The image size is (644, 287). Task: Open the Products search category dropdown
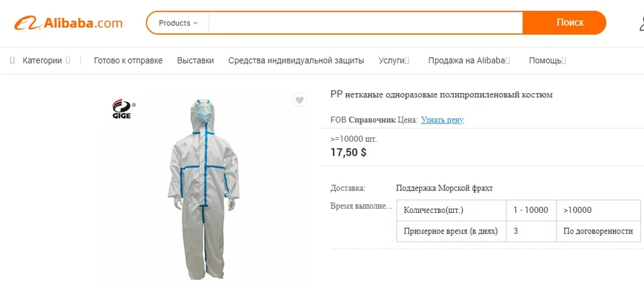(178, 23)
